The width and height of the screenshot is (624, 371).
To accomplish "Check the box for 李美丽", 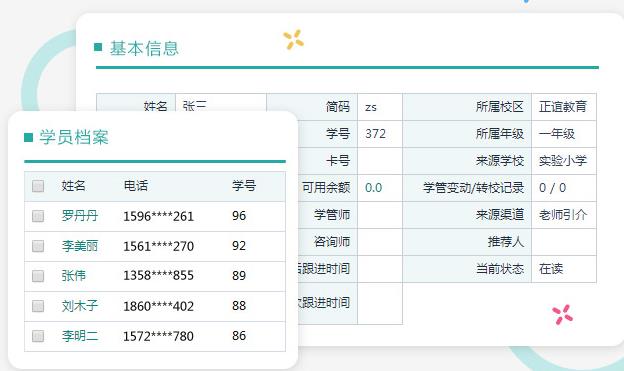I will coord(38,246).
